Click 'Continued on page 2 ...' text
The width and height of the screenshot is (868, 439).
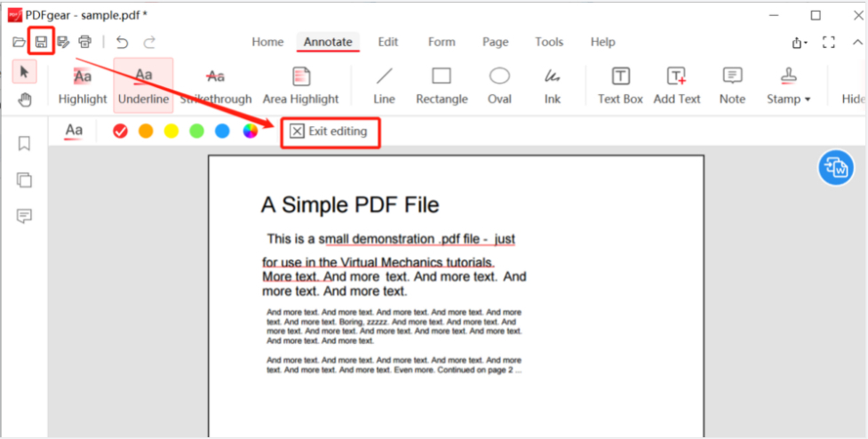click(x=480, y=370)
